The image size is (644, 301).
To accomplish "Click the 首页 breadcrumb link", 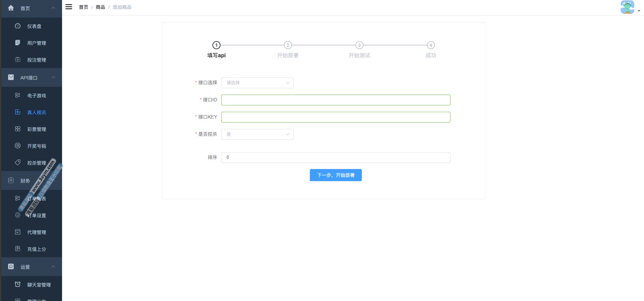I will click(83, 7).
